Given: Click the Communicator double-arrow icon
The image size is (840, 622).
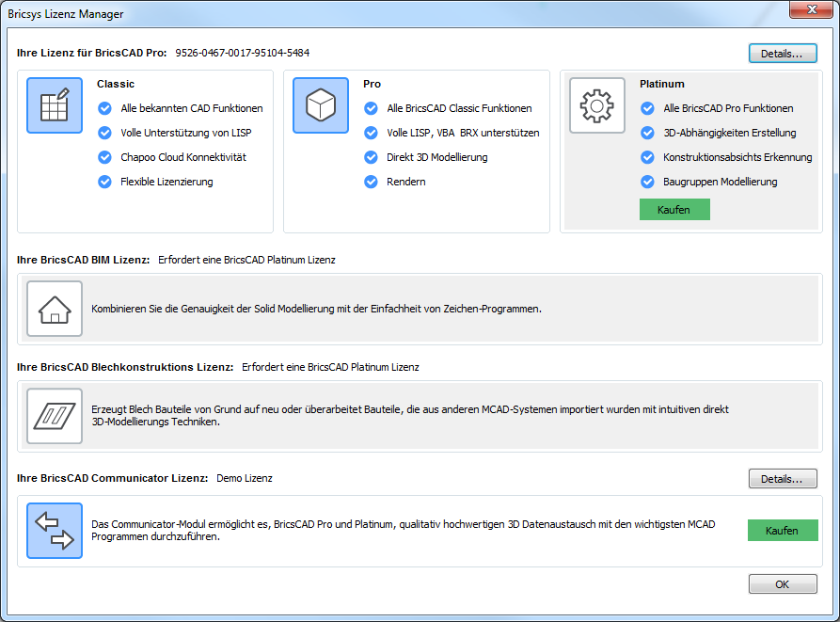Looking at the screenshot, I should coord(55,531).
